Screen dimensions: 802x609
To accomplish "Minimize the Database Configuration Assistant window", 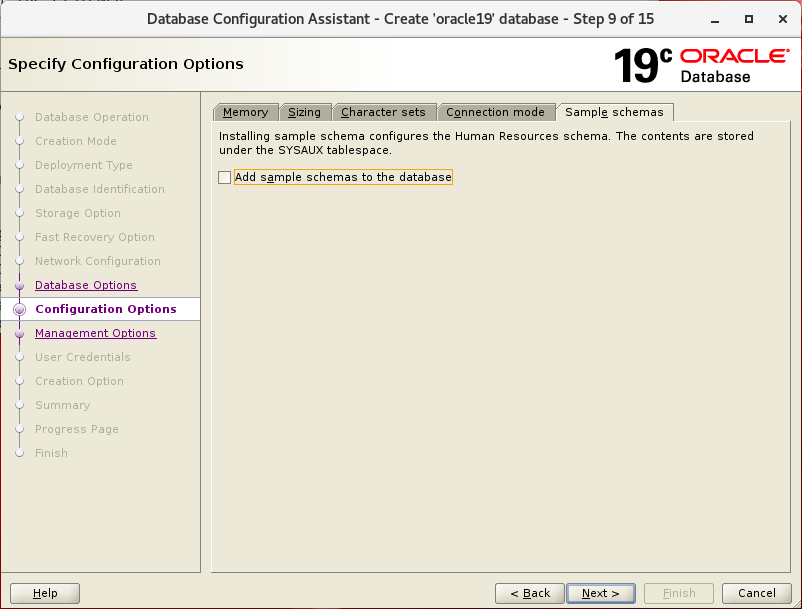I will tap(715, 19).
